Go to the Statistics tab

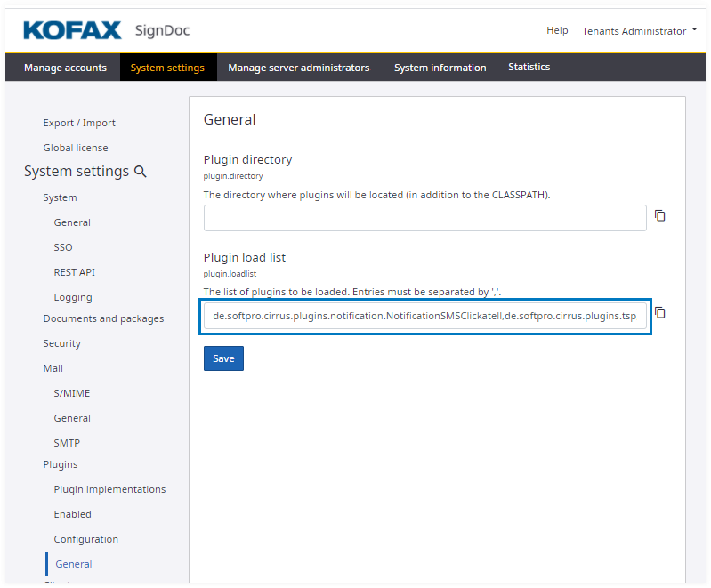pyautogui.click(x=529, y=68)
